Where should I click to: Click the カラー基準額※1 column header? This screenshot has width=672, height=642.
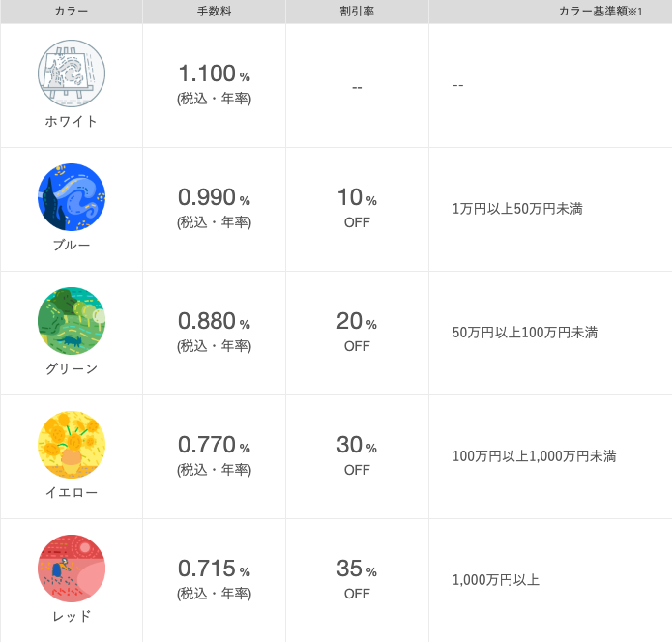[x=600, y=12]
